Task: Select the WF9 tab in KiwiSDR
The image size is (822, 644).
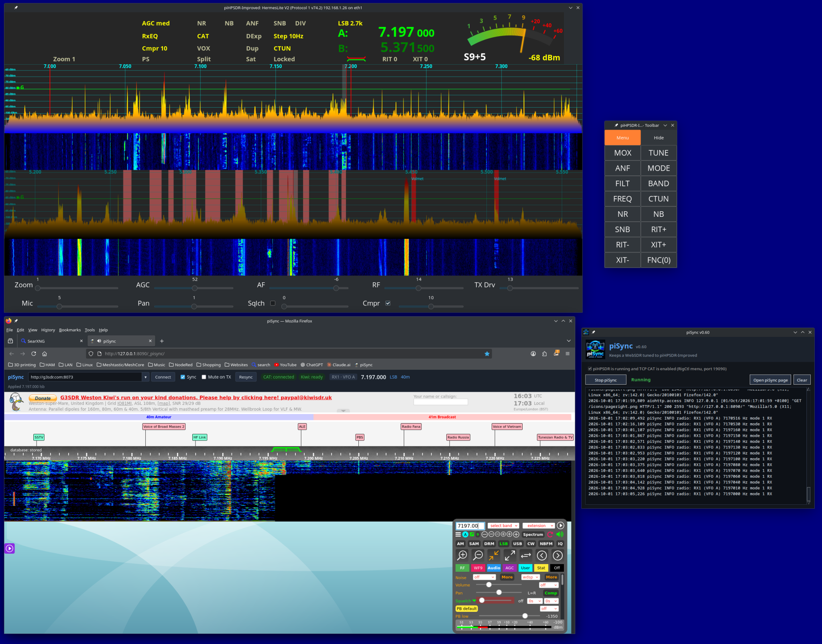Action: (478, 568)
